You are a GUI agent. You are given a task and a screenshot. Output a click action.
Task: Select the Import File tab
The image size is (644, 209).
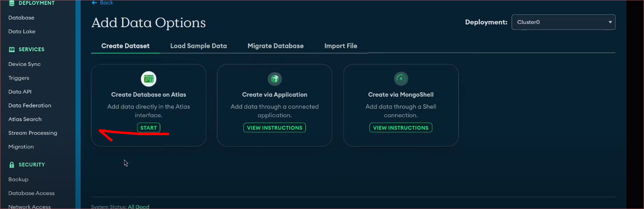[341, 46]
